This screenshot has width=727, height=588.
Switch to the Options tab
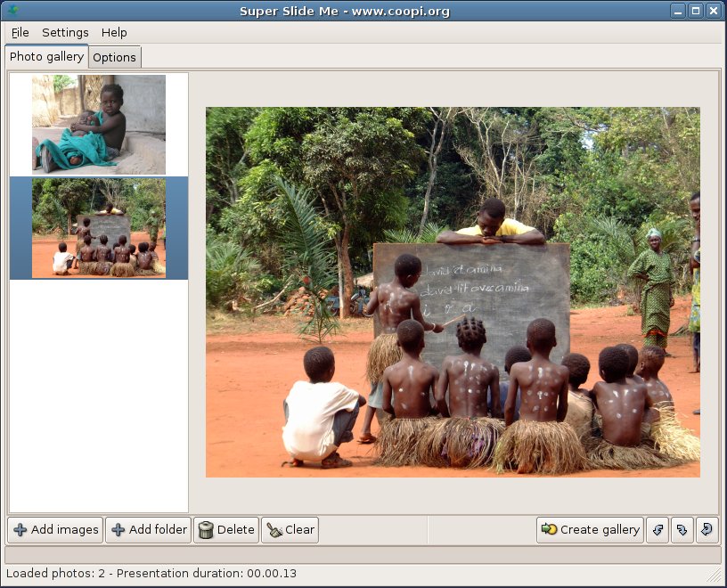click(115, 57)
